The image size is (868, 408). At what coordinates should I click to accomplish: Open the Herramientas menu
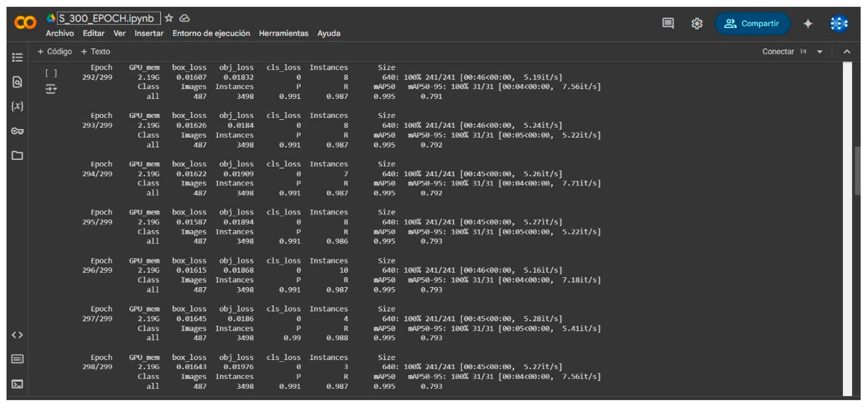click(x=283, y=33)
